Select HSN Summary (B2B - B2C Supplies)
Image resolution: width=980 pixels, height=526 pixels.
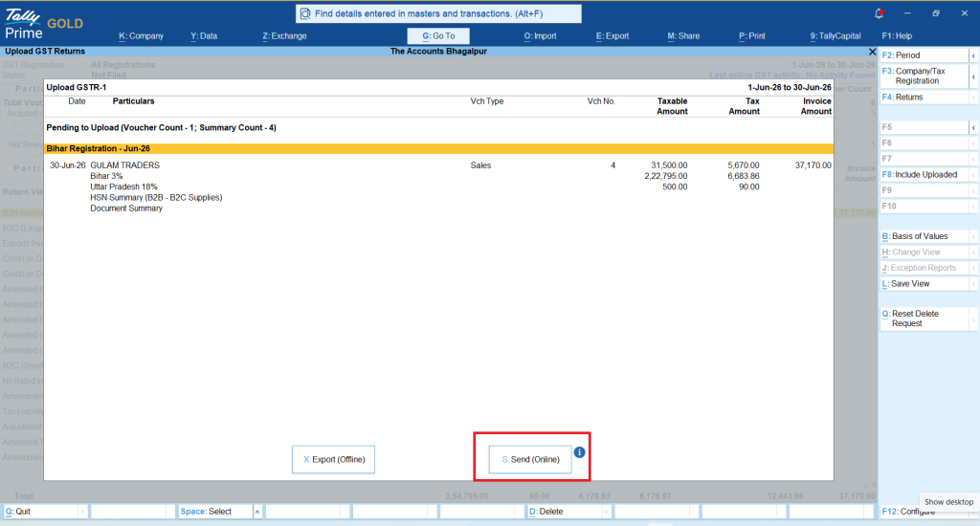[156, 197]
